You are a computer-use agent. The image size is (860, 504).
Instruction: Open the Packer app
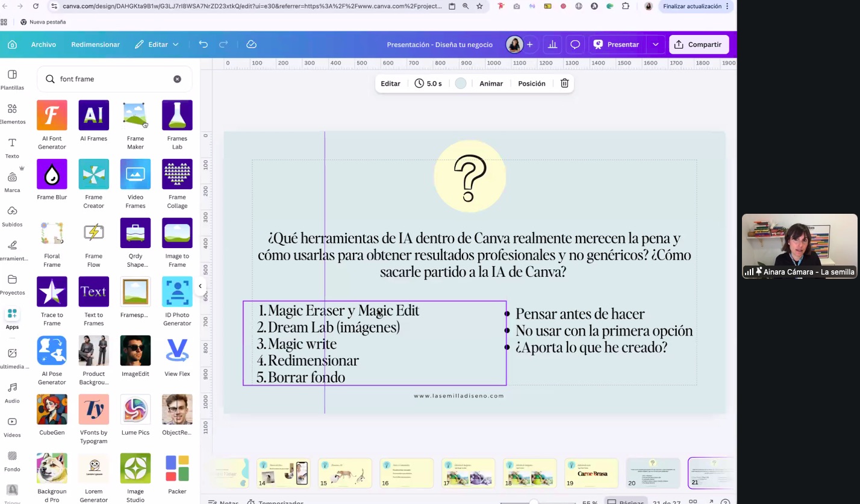click(x=177, y=468)
